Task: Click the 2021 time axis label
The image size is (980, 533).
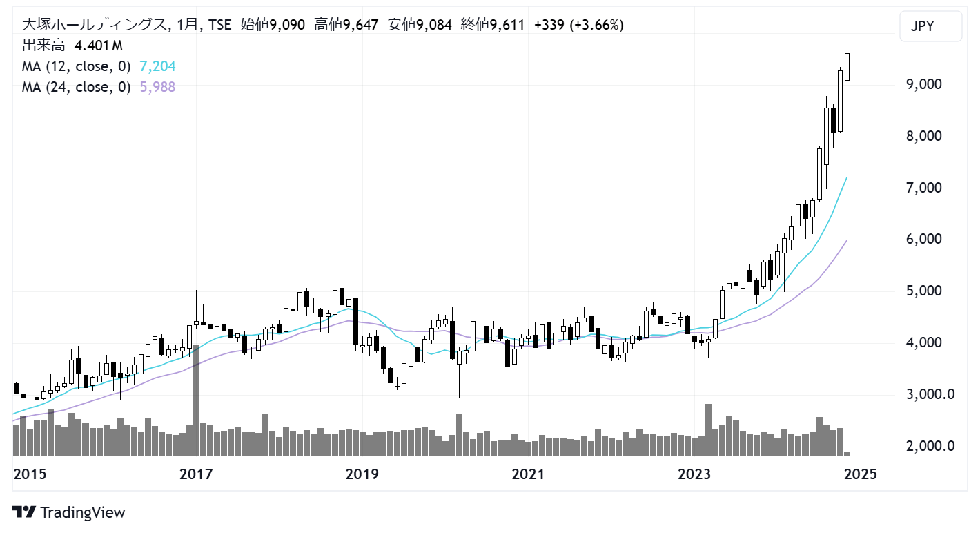Action: (x=528, y=475)
